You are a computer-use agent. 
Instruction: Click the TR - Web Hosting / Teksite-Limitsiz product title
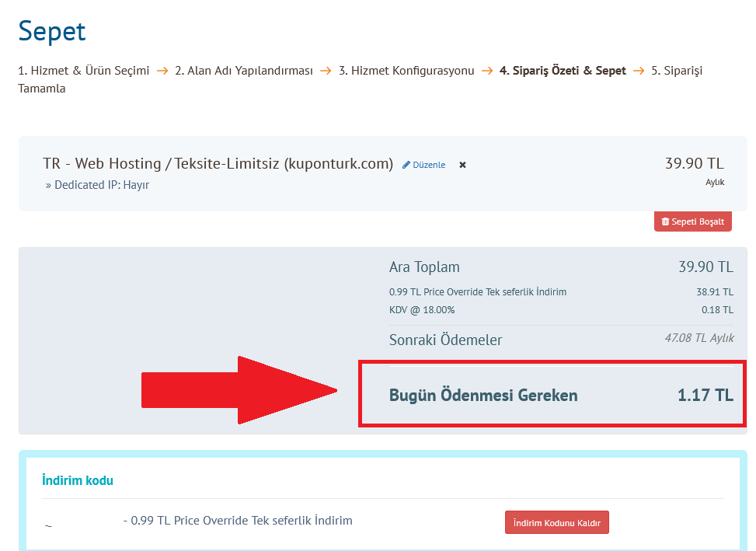tap(218, 164)
